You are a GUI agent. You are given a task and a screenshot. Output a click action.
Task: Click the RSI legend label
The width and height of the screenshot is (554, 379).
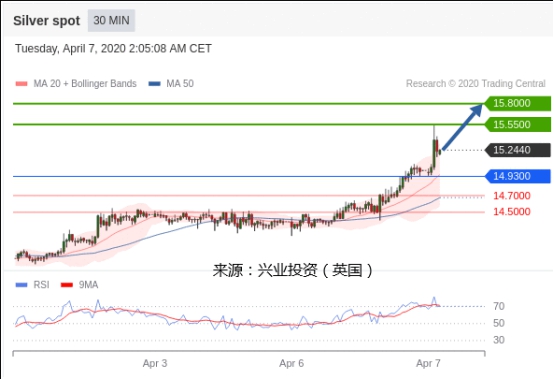pyautogui.click(x=41, y=285)
